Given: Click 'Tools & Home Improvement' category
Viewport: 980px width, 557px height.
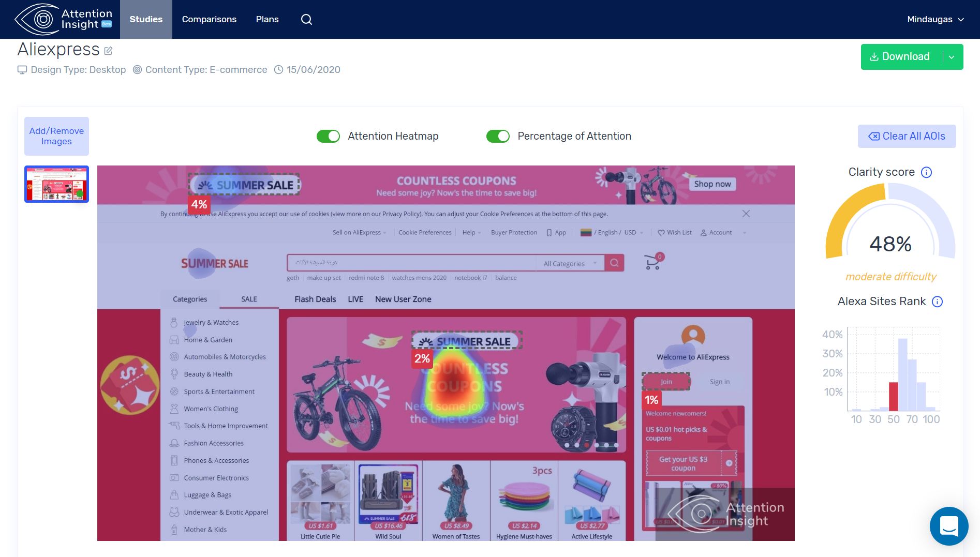Looking at the screenshot, I should [226, 426].
